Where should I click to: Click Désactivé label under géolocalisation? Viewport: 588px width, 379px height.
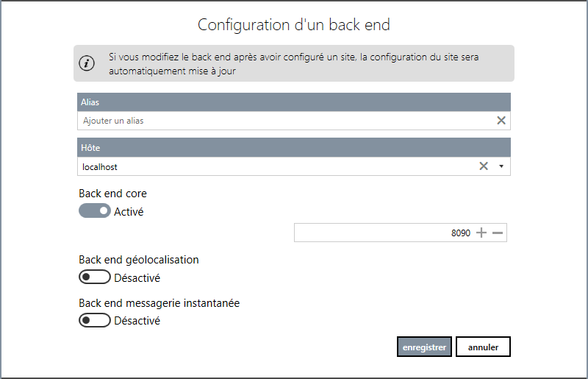click(x=137, y=278)
